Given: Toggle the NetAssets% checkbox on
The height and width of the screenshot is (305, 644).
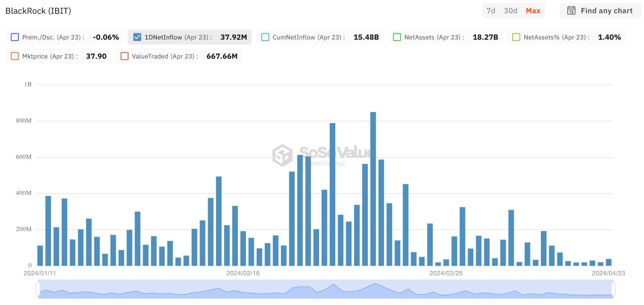Looking at the screenshot, I should click(516, 37).
